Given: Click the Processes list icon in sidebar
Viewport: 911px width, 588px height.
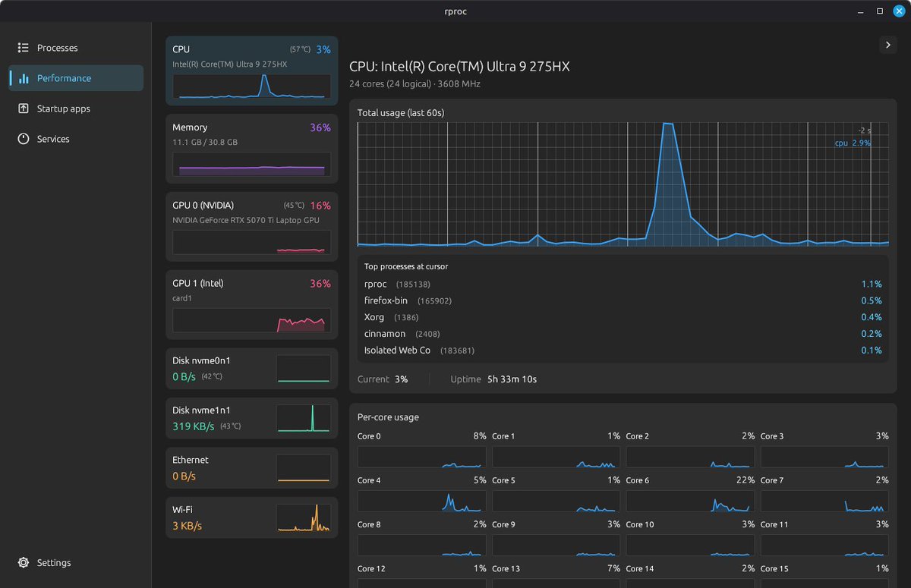Looking at the screenshot, I should coord(24,48).
